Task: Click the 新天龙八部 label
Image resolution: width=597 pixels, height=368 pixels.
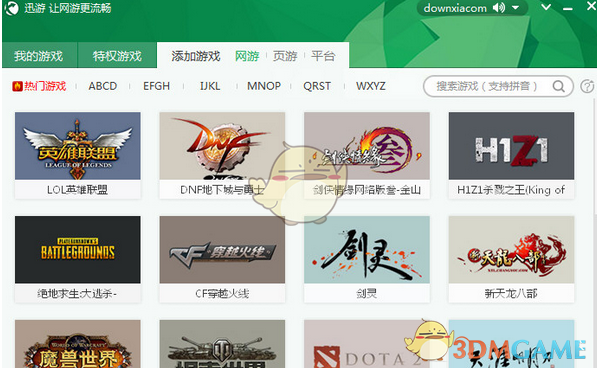Action: click(x=511, y=293)
